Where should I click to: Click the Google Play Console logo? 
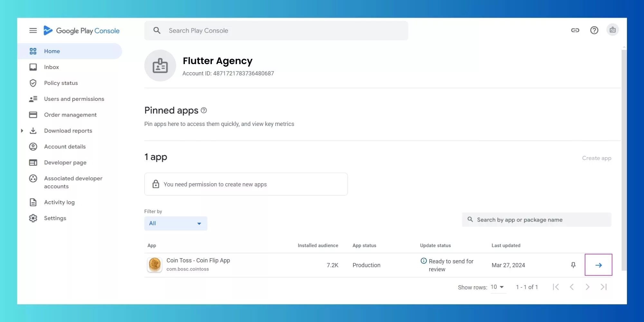[x=81, y=31]
